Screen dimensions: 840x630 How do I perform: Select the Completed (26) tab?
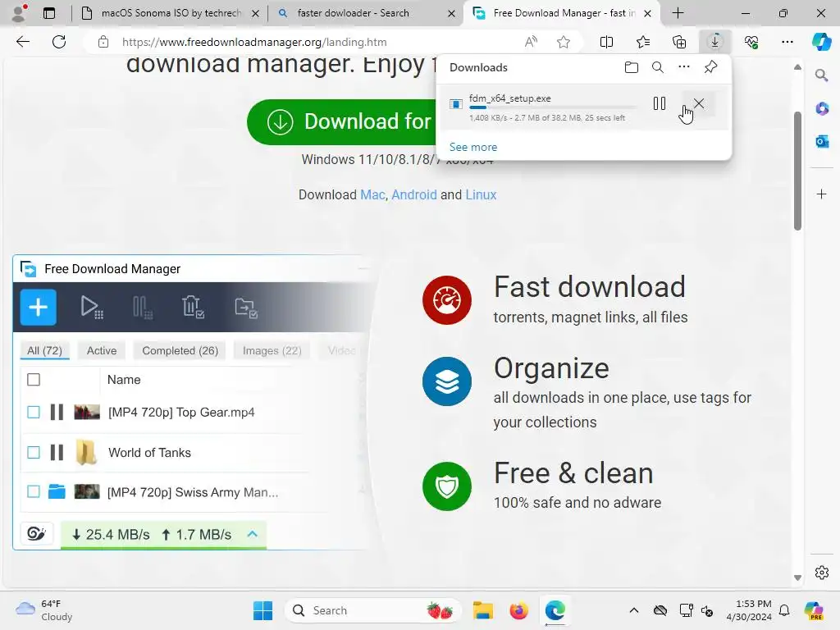click(180, 350)
